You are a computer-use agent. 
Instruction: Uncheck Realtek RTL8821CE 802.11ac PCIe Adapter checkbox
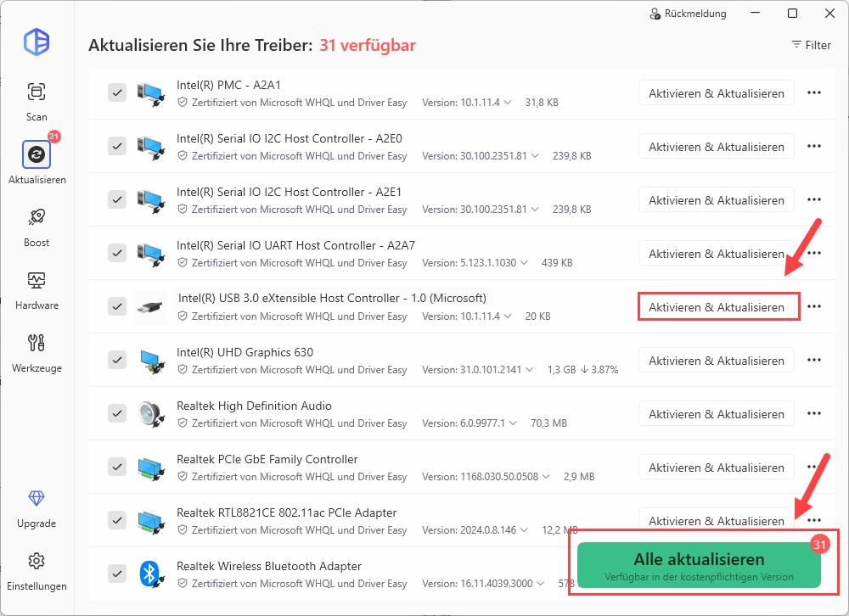[x=117, y=520]
